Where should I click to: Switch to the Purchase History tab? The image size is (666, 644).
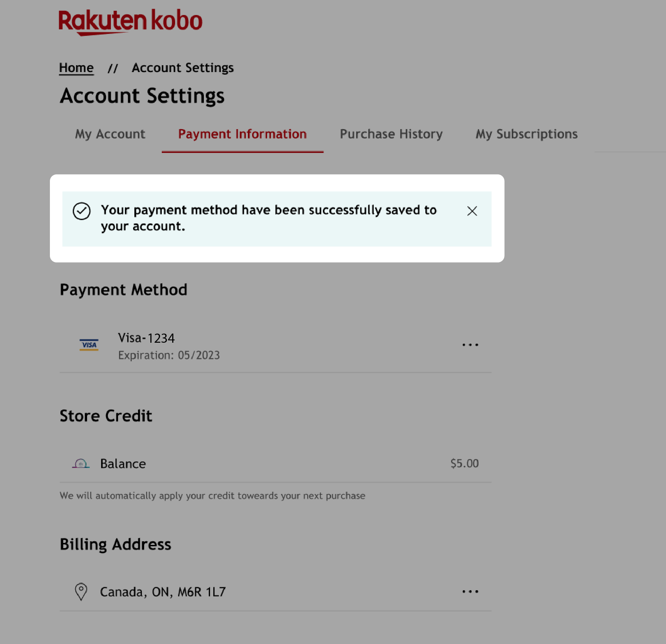tap(391, 134)
